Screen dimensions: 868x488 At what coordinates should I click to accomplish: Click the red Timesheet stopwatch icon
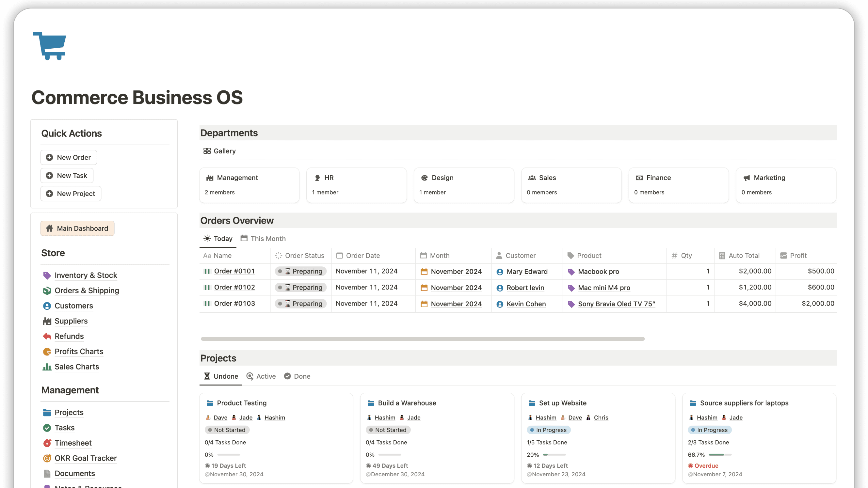(47, 443)
